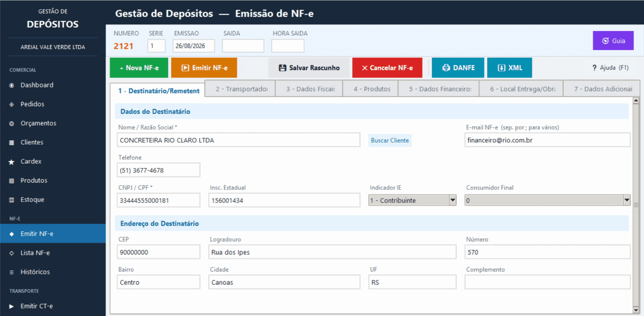Click the Buscar Cliente button
The image size is (644, 316).
[390, 140]
